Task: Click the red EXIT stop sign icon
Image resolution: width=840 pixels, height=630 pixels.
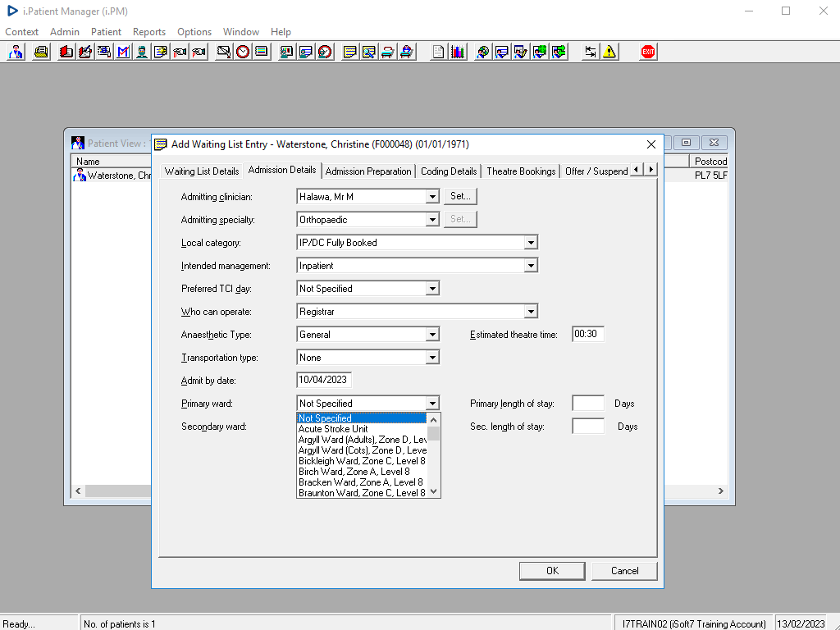Action: [648, 52]
